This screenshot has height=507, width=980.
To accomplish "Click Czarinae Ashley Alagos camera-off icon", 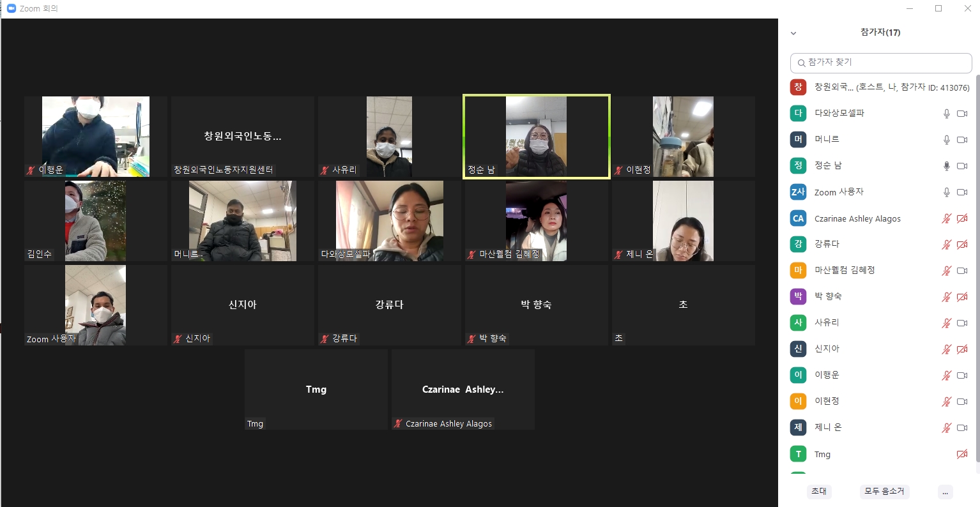I will (962, 218).
